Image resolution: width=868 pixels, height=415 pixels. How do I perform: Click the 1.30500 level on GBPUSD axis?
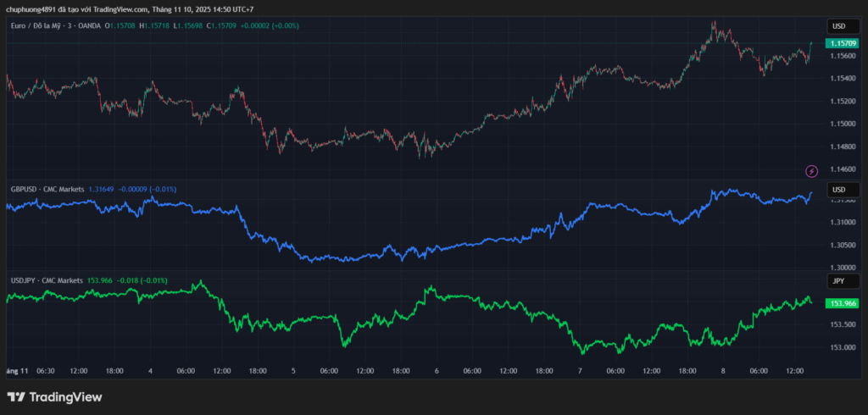coord(843,246)
